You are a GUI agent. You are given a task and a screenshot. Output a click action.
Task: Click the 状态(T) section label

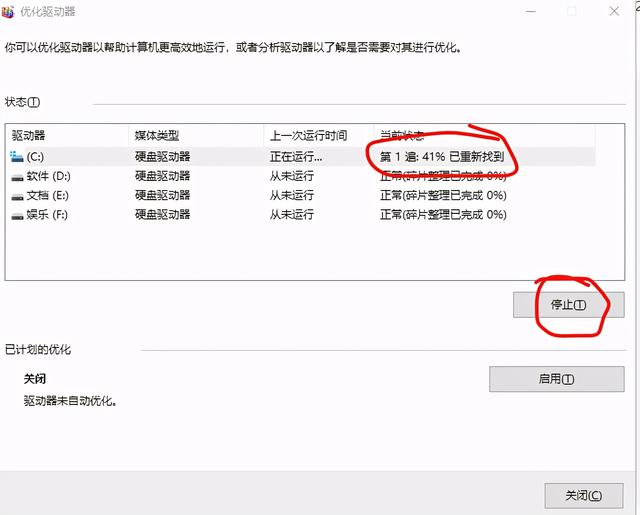[22, 102]
